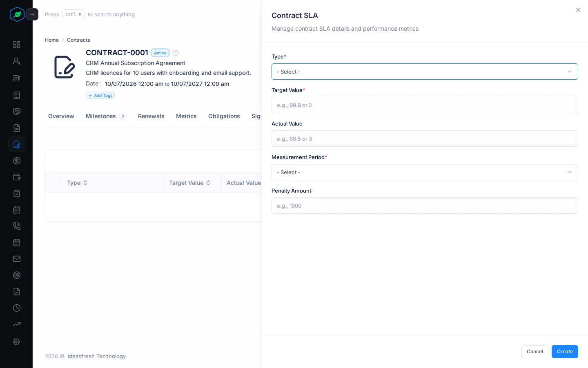Click the Add Tags button
Viewport: 588px width, 368px height.
[x=100, y=95]
